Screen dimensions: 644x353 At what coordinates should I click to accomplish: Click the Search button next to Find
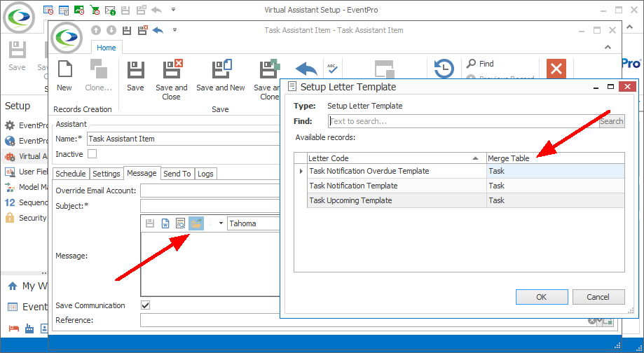click(x=612, y=121)
